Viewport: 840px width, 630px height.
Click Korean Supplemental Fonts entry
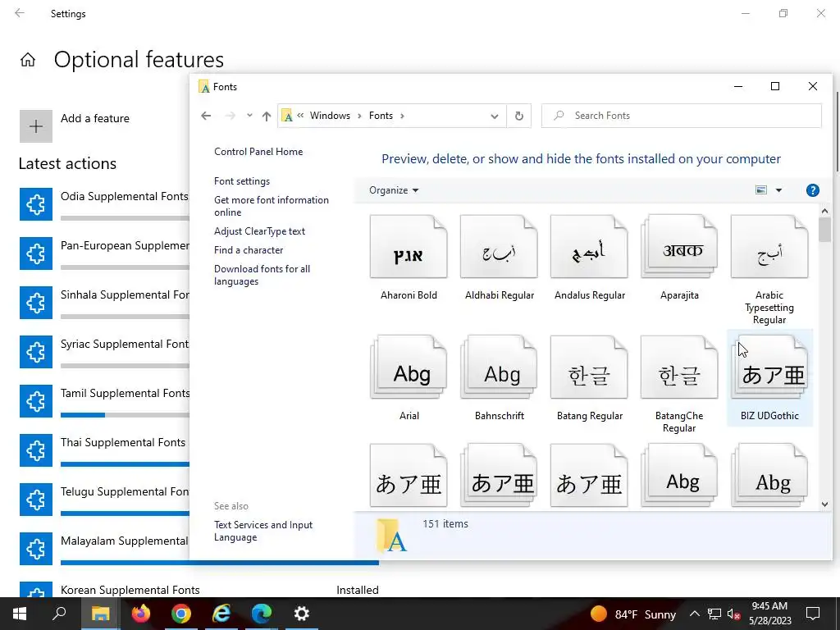199,590
